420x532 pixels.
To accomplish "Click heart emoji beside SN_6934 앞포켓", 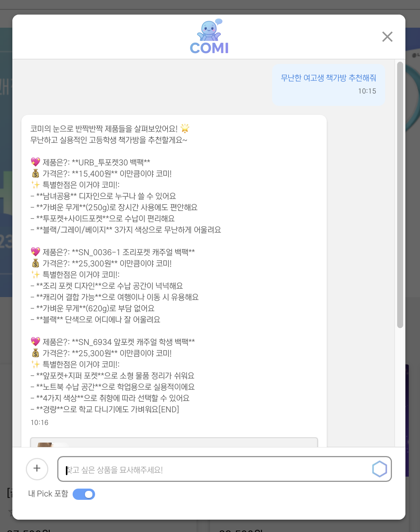I will 36,342.
